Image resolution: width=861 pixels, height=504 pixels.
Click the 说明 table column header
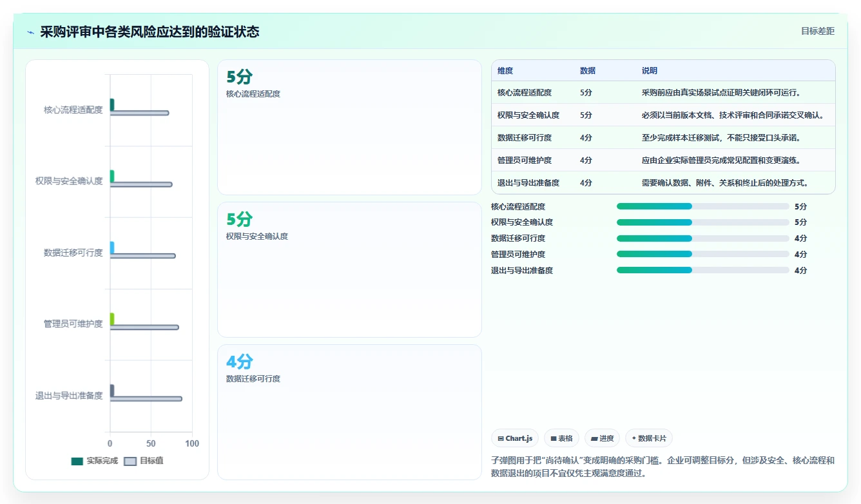click(650, 71)
